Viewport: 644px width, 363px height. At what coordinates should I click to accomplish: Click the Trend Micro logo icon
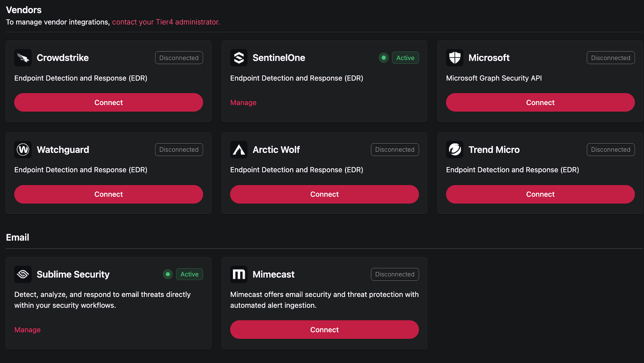455,149
